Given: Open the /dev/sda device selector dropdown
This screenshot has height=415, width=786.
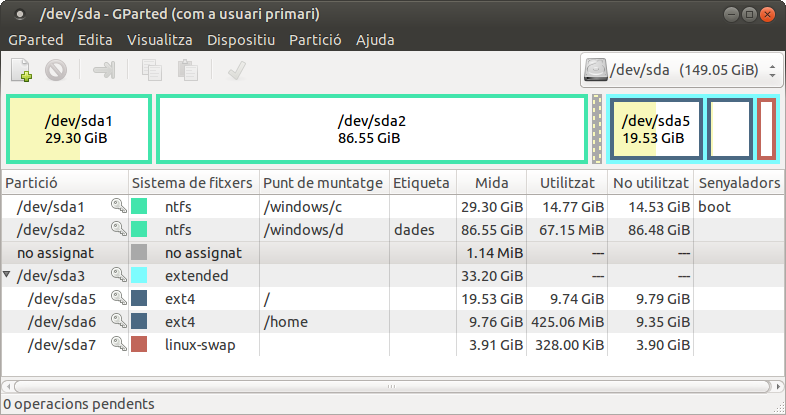Looking at the screenshot, I should point(680,71).
